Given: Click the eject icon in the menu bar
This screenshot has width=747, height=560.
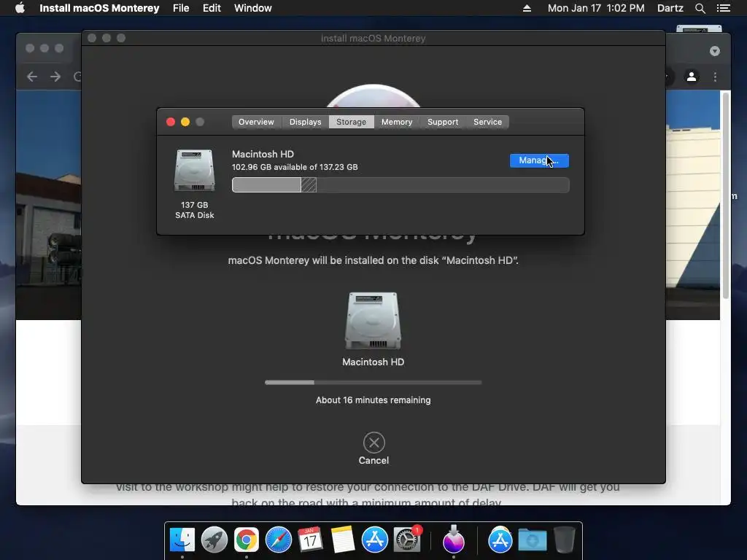Looking at the screenshot, I should pos(527,8).
